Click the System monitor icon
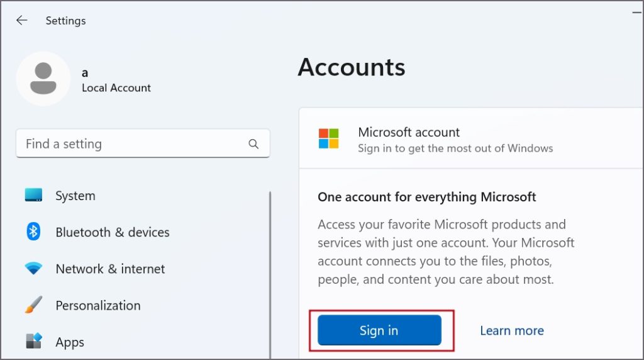This screenshot has height=360, width=644. 33,195
